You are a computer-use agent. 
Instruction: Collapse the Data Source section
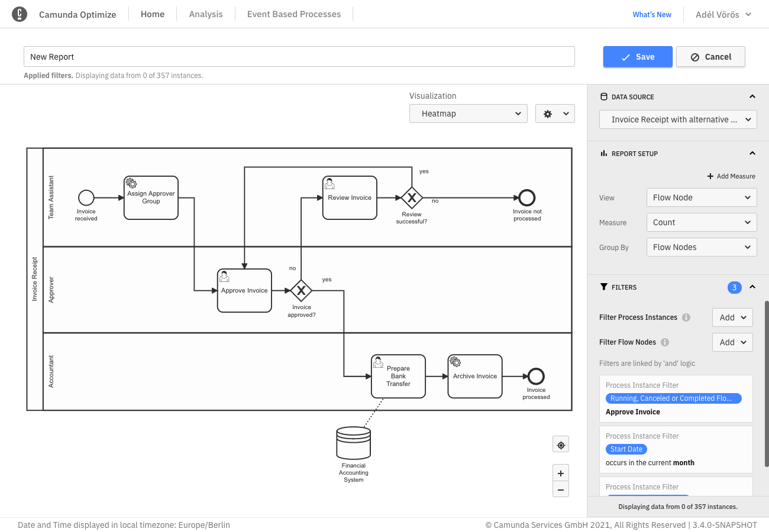(x=752, y=97)
